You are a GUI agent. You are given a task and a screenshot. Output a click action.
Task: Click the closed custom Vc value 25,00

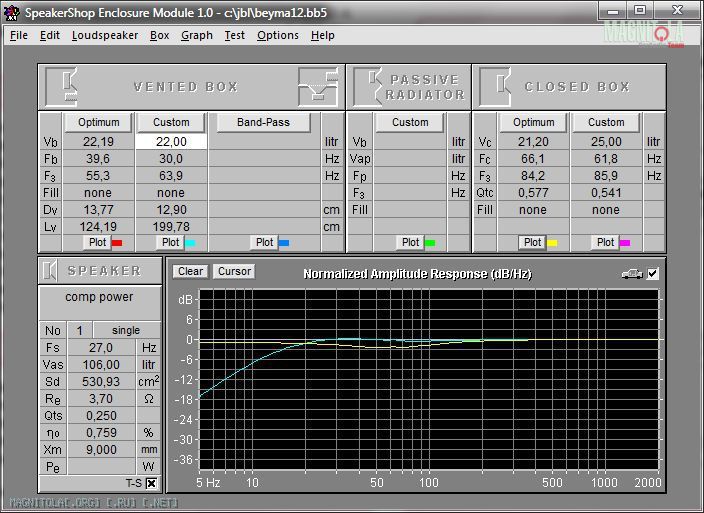[x=606, y=142]
